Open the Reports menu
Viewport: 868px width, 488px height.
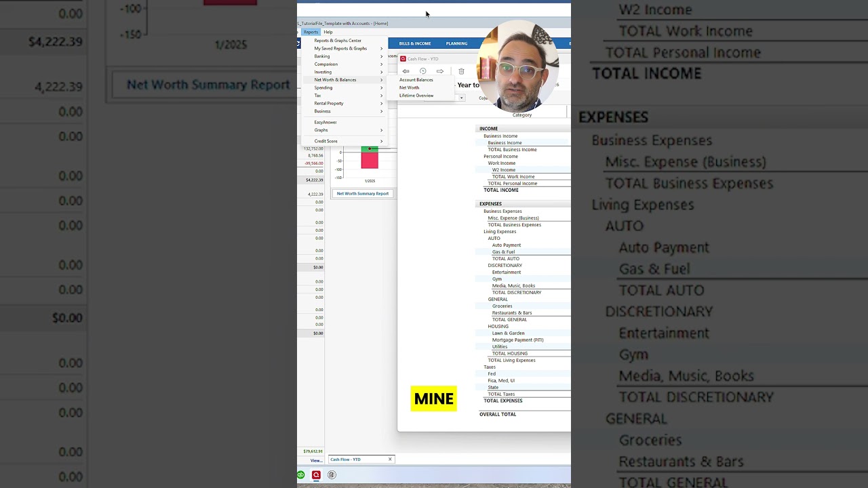311,32
